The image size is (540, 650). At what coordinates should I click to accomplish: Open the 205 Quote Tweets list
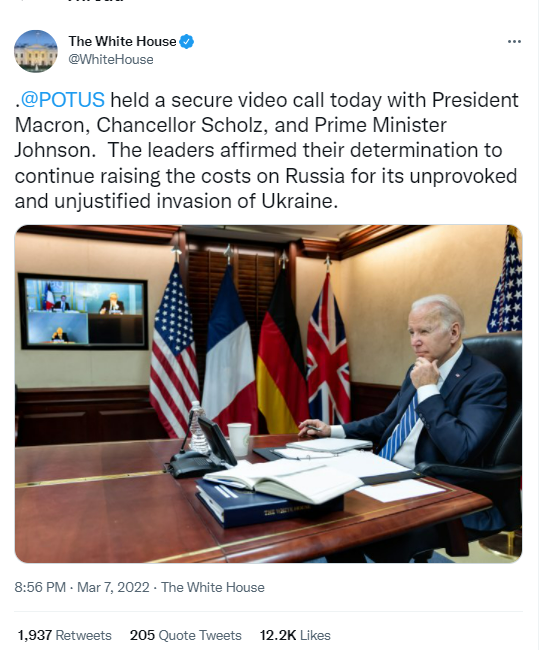pos(186,635)
